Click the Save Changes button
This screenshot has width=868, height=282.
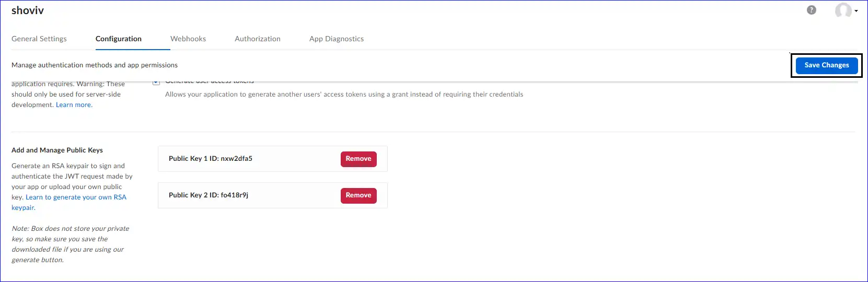pyautogui.click(x=826, y=65)
